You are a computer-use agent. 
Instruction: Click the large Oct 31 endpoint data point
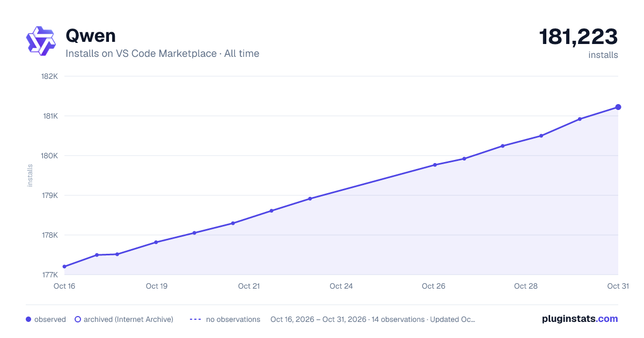tap(618, 107)
